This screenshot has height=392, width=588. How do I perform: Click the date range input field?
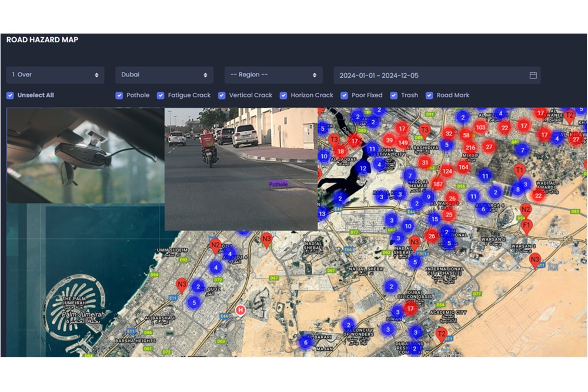[429, 75]
